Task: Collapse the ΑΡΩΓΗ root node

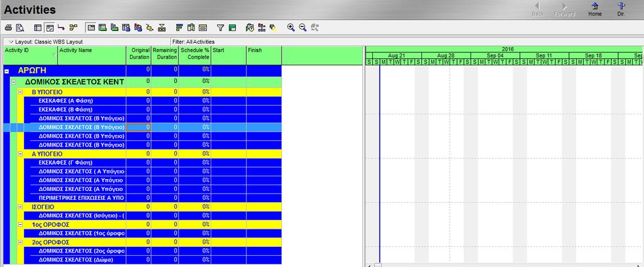Action: click(x=6, y=71)
